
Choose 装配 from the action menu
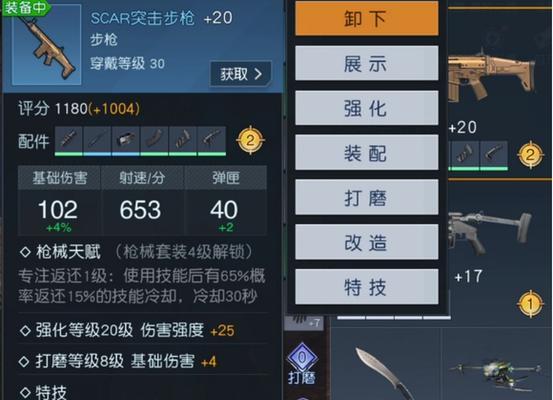click(x=367, y=152)
